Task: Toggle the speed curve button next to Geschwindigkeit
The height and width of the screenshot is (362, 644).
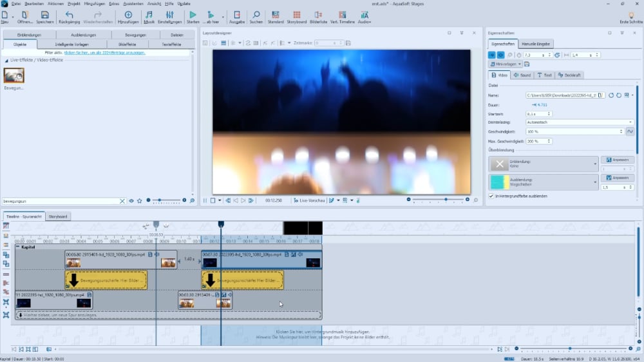Action: tap(629, 131)
